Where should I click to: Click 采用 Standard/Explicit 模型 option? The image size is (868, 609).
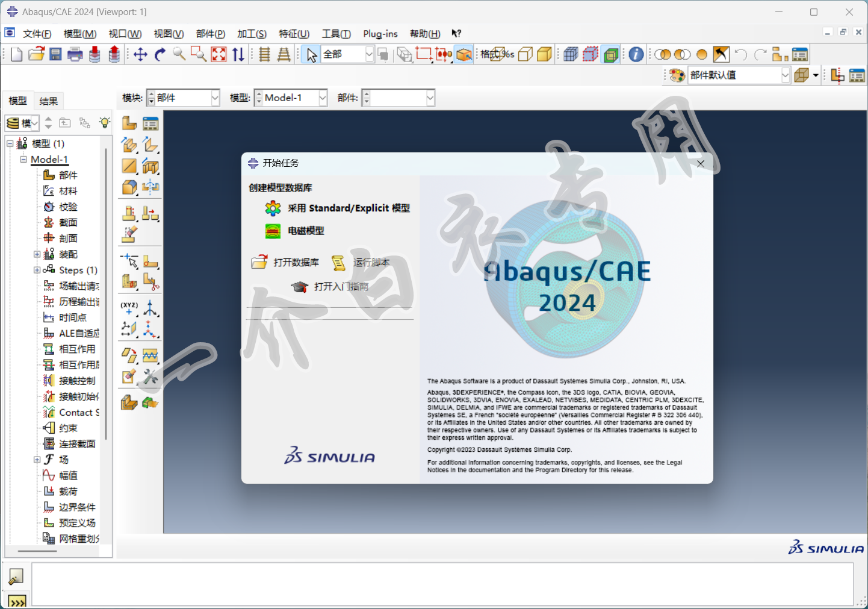348,208
